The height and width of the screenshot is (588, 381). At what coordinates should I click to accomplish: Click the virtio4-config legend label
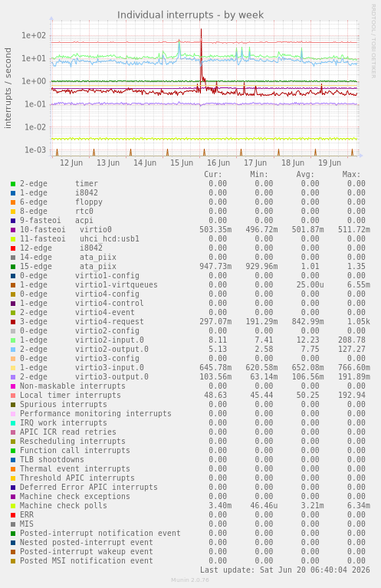pos(107,294)
